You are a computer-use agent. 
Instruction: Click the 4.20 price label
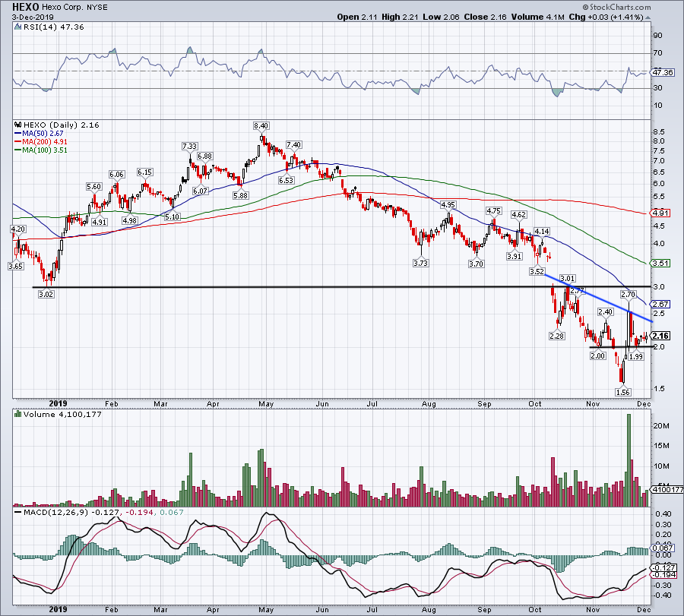[x=18, y=229]
